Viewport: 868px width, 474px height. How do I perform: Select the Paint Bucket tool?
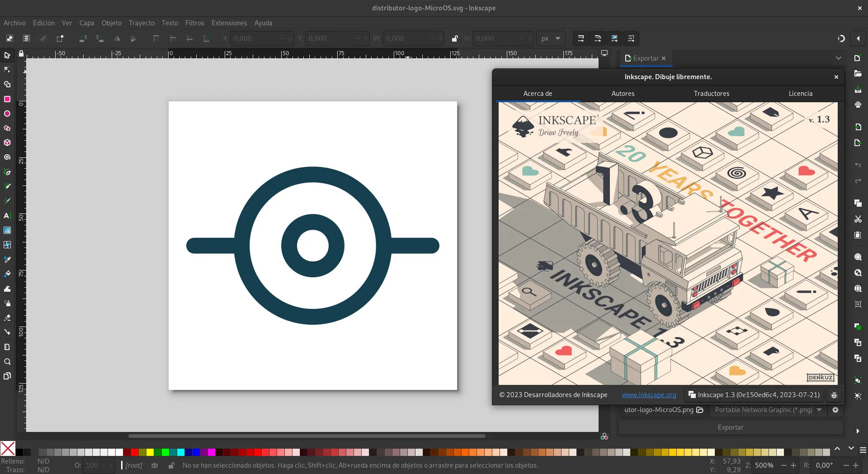click(7, 274)
